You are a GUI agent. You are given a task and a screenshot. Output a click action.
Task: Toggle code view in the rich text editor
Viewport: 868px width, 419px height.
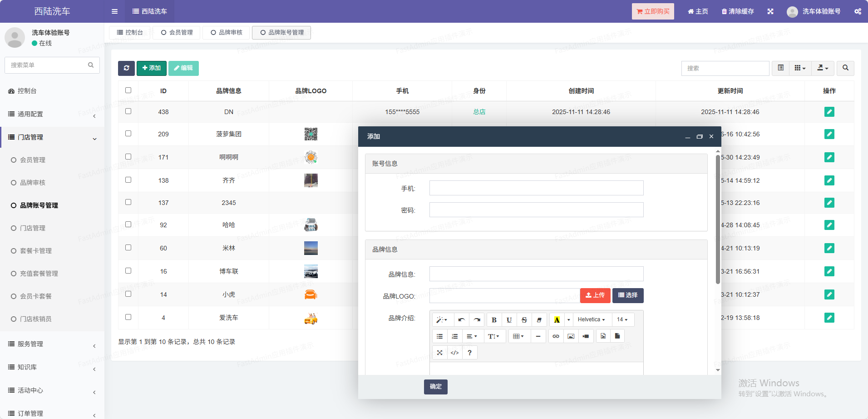tap(454, 353)
